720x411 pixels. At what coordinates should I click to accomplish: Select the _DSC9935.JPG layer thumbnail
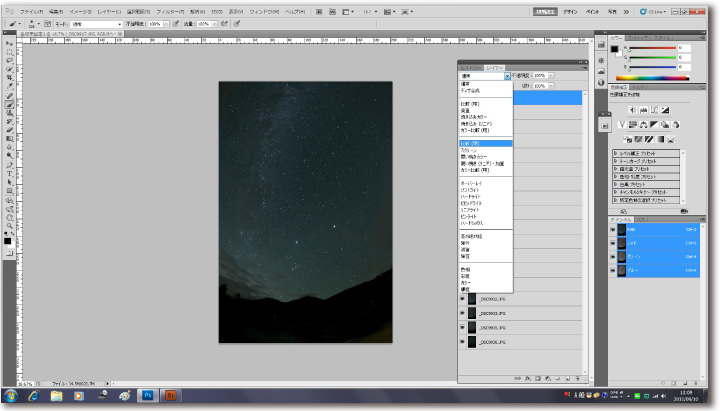click(x=472, y=327)
